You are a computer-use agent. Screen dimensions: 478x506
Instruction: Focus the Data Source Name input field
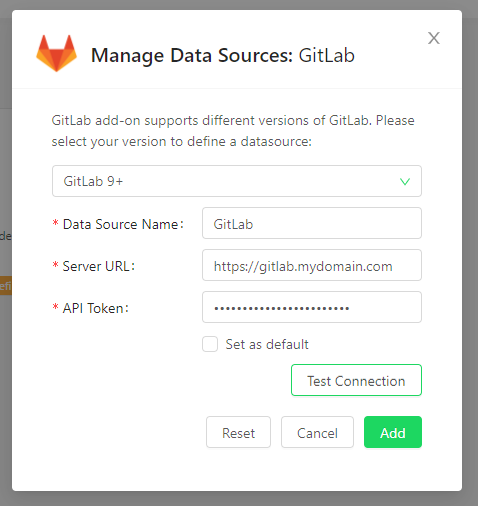click(312, 223)
